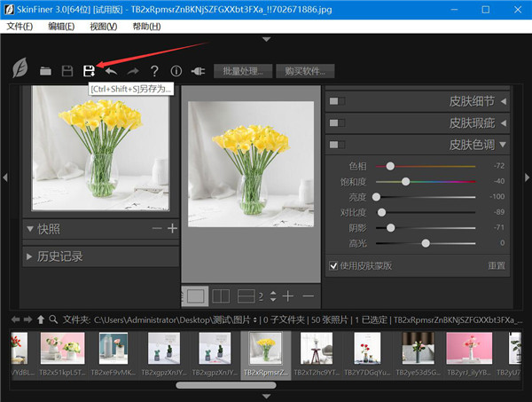Image resolution: width=532 pixels, height=402 pixels.
Task: Click the 批量处理 button
Action: pos(241,71)
